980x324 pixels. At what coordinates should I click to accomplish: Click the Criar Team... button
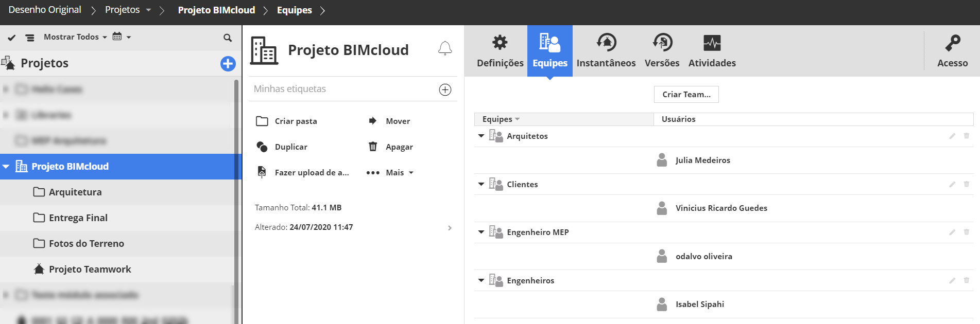686,95
